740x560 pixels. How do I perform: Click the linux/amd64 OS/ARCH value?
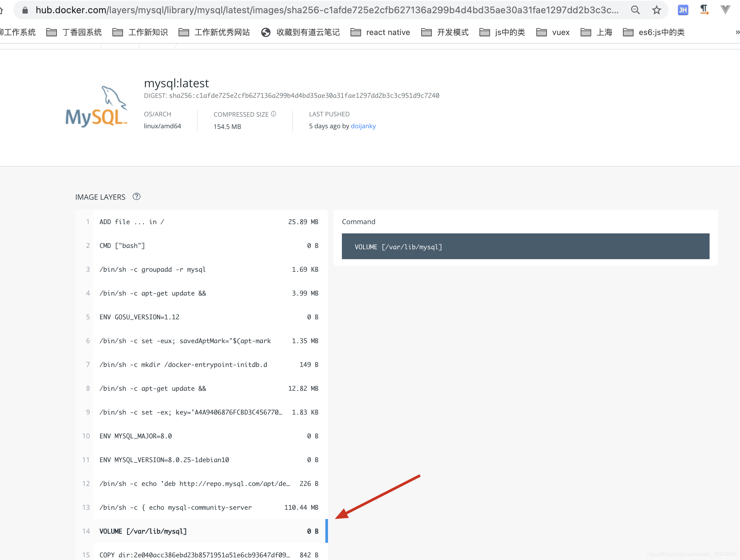pyautogui.click(x=162, y=126)
